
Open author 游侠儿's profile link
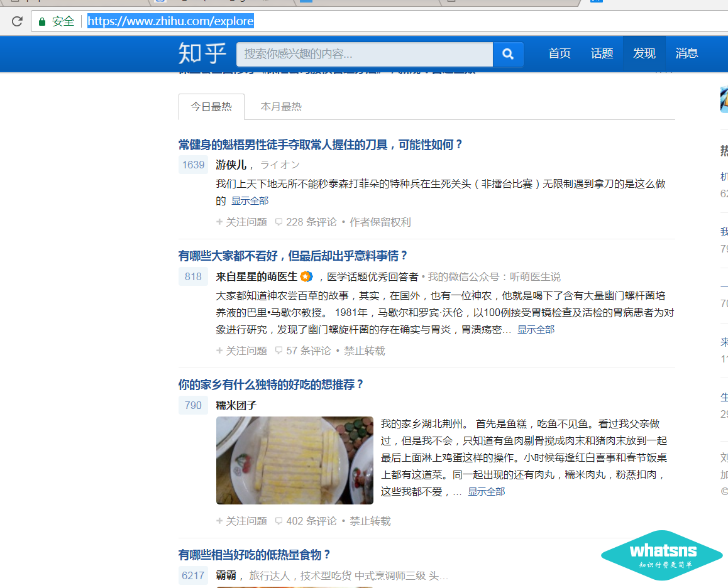point(231,165)
